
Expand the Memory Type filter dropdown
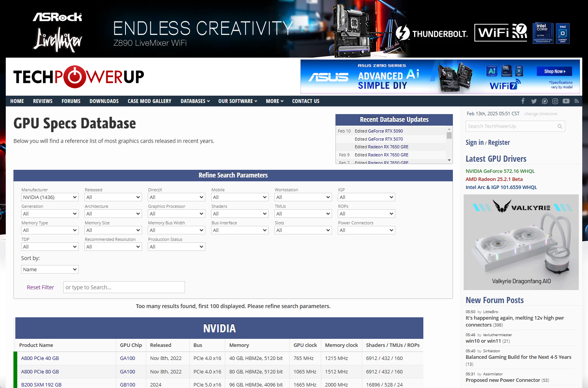tap(50, 230)
